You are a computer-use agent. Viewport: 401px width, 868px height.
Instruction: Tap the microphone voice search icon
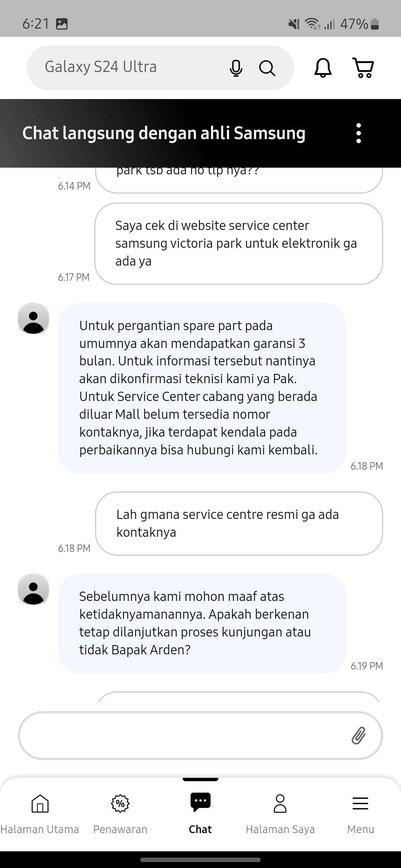[236, 68]
